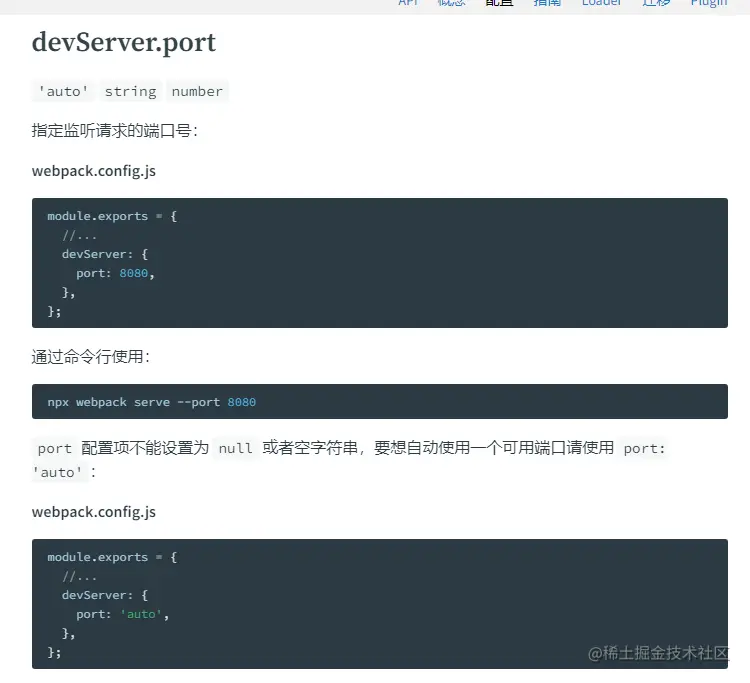Screen dimensions: 750x683
Task: Click the number type tag
Action: coord(197,91)
